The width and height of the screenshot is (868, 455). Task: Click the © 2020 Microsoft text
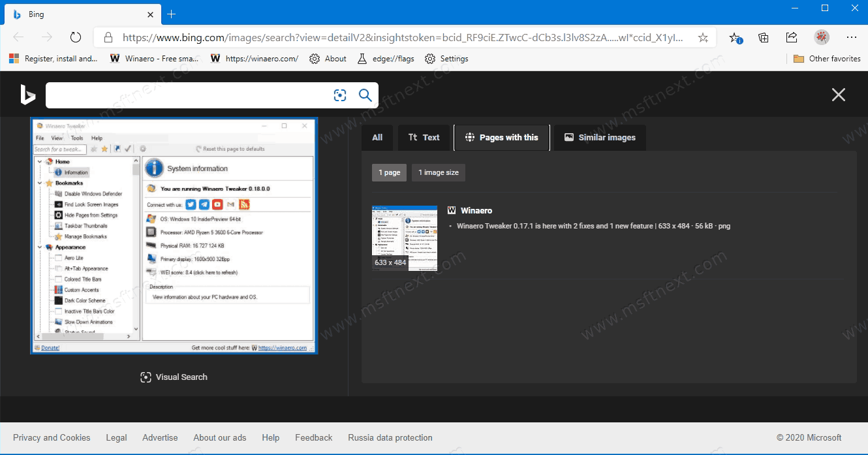tap(809, 438)
